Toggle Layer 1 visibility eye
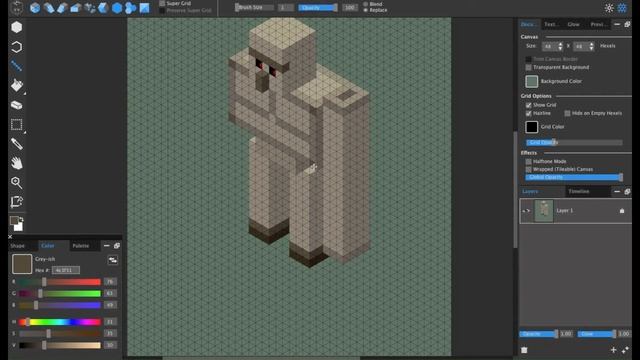640x360 pixels. 526,211
